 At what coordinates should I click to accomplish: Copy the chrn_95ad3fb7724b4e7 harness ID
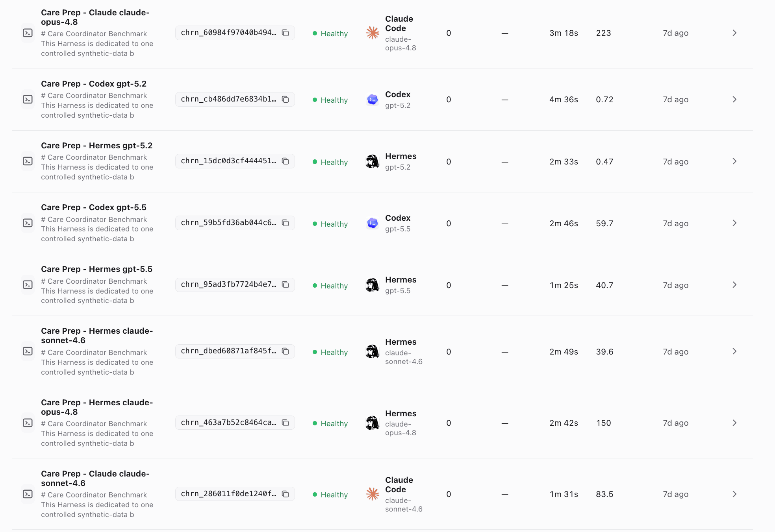[286, 285]
